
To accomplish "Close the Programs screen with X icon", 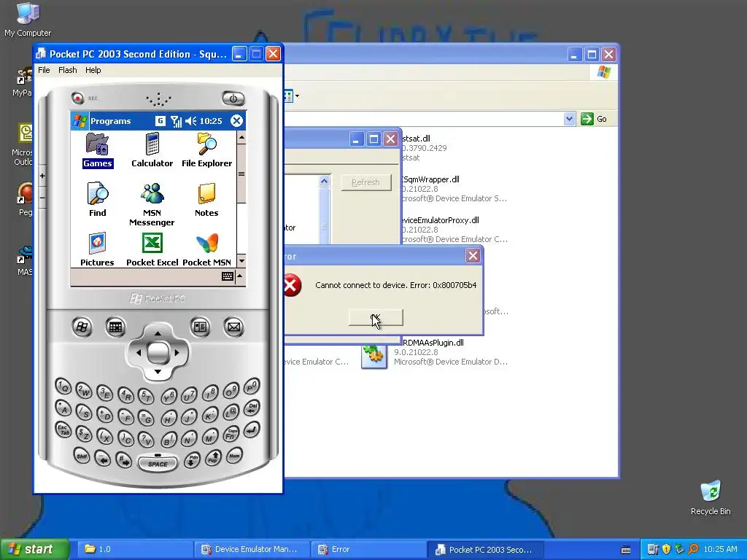I will pyautogui.click(x=236, y=121).
